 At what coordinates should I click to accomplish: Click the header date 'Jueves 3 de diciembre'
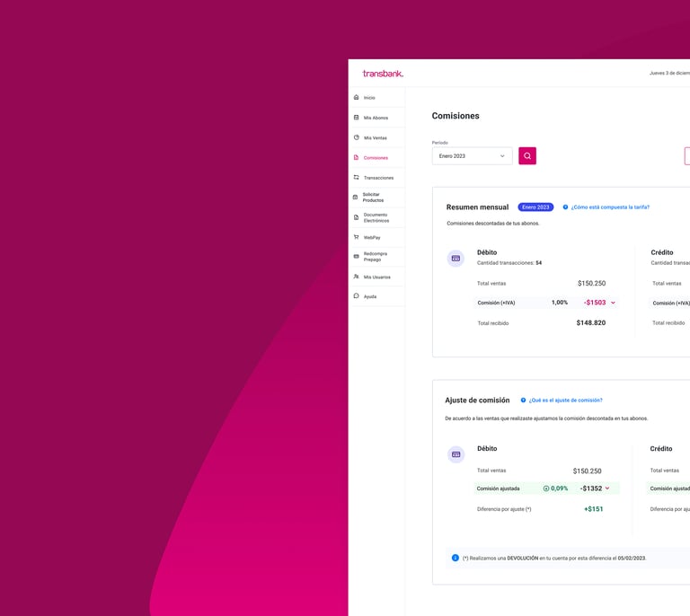click(x=669, y=73)
